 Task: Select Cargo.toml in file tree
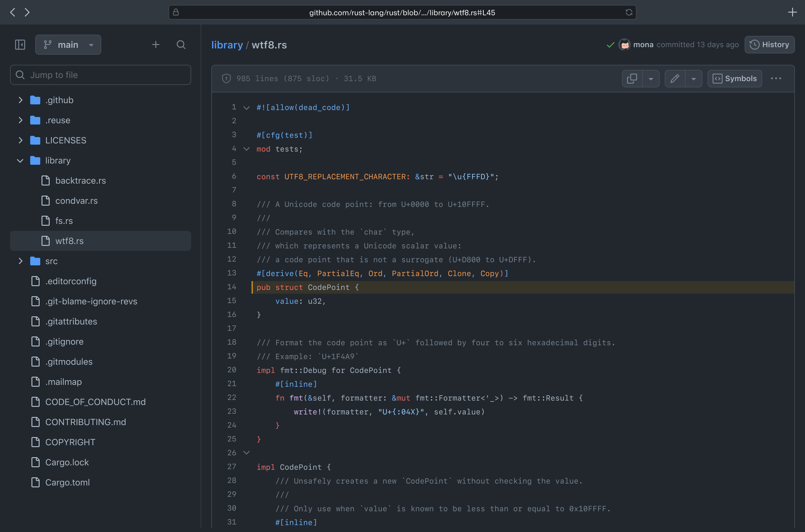coord(68,482)
